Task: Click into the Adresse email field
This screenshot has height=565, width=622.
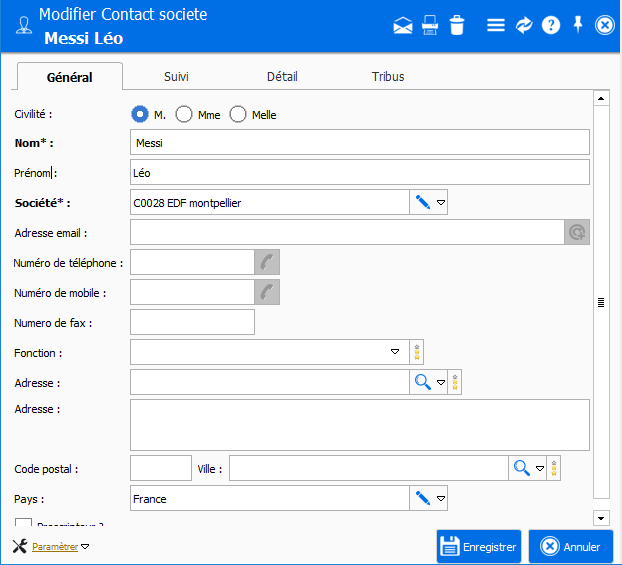Action: [346, 233]
